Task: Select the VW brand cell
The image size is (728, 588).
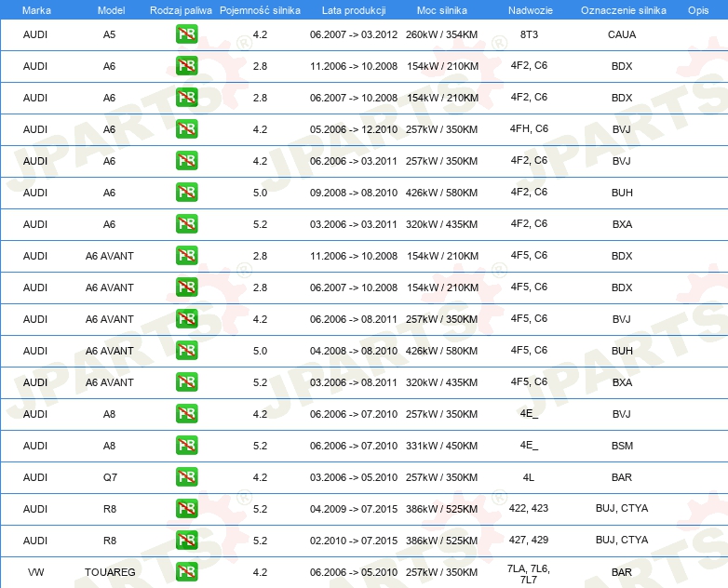Action: coord(35,572)
